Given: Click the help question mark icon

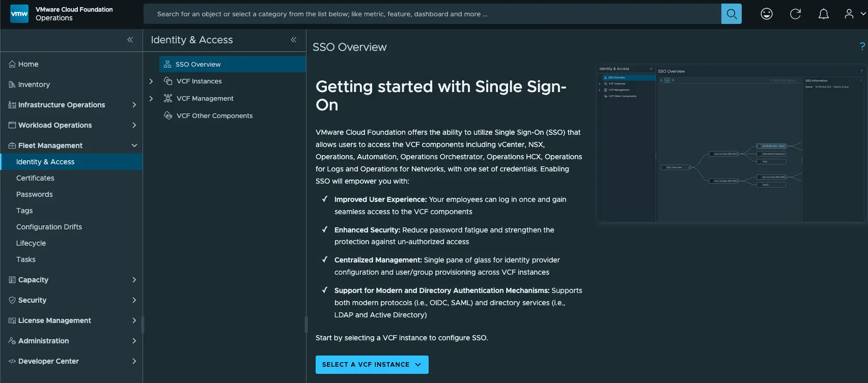Looking at the screenshot, I should pyautogui.click(x=862, y=46).
